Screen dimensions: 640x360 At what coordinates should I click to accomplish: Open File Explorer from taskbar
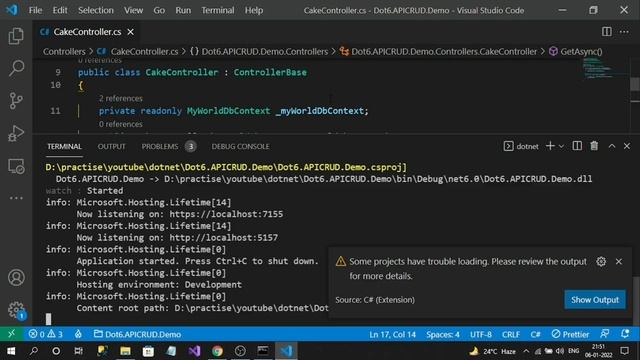pyautogui.click(x=125, y=351)
